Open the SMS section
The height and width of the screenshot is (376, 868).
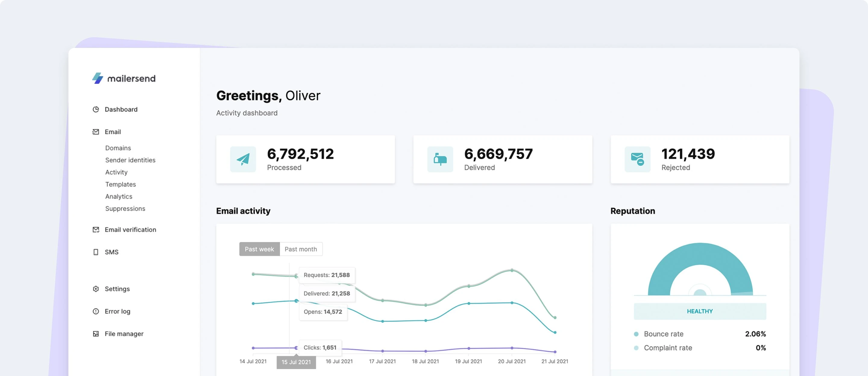pos(112,252)
